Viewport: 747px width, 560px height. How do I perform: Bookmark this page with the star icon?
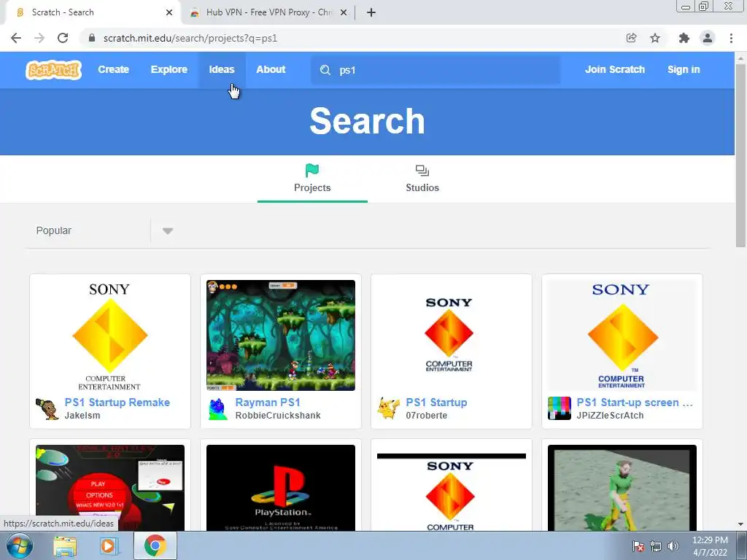click(655, 38)
